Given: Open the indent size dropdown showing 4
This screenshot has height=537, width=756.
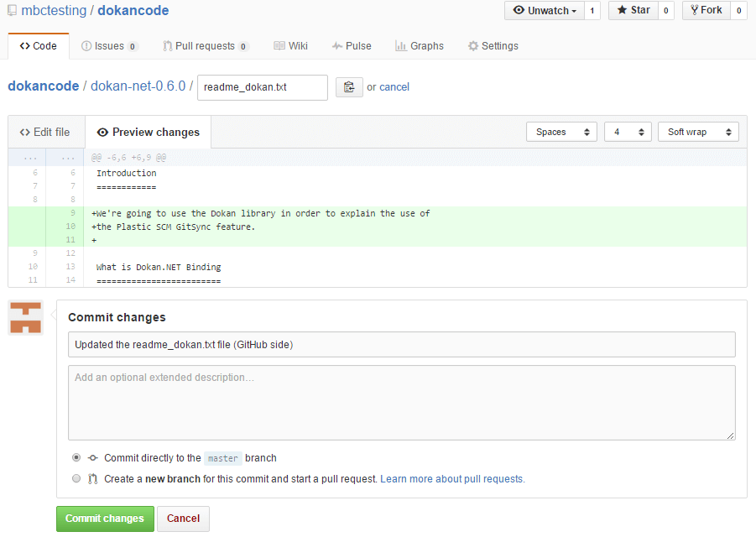Looking at the screenshot, I should (628, 132).
